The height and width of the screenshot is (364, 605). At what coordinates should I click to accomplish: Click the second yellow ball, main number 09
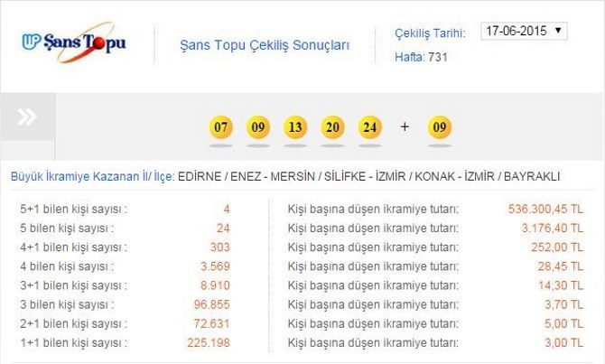point(258,127)
